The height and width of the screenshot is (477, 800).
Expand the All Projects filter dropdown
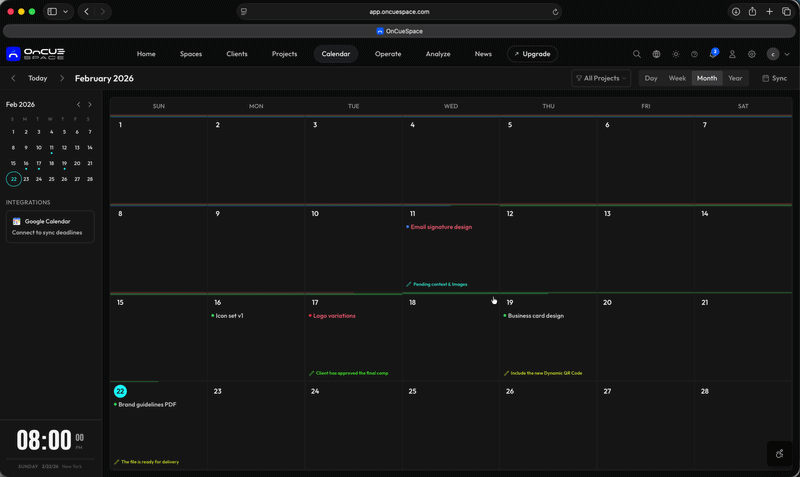(x=601, y=78)
